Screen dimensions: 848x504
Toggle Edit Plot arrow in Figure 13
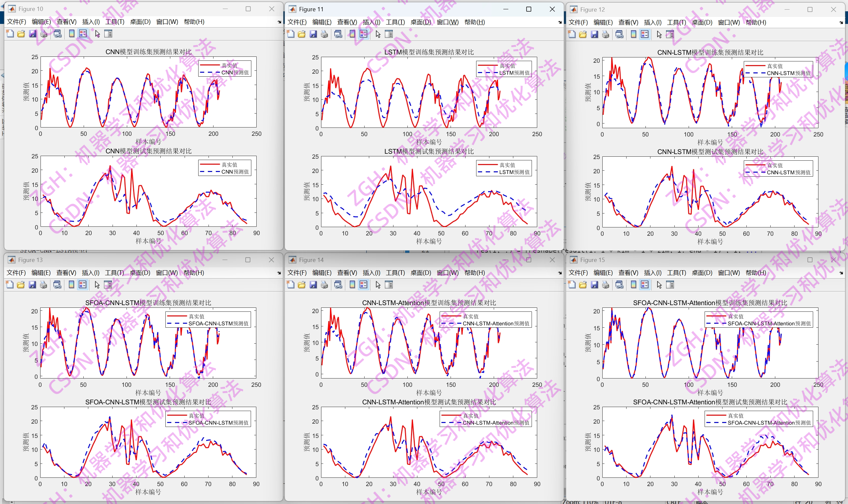(x=97, y=285)
